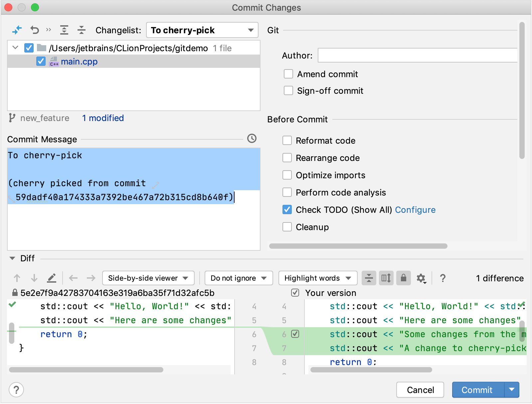Click the Configure link
The width and height of the screenshot is (532, 404).
click(x=415, y=210)
